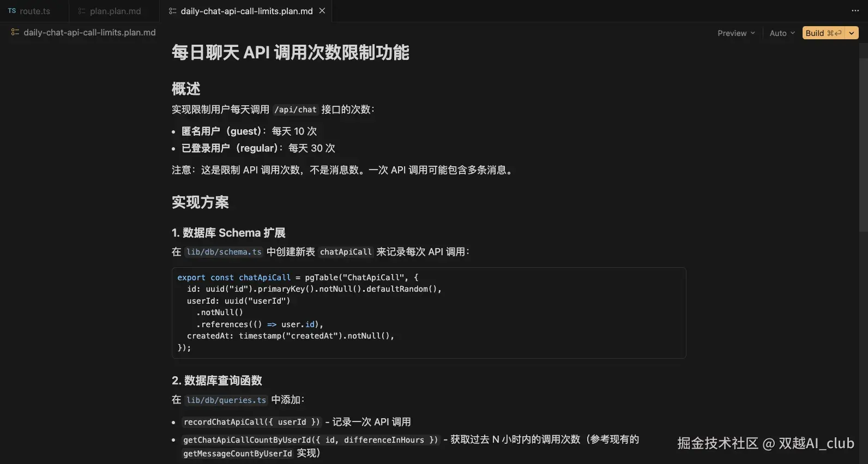Viewport: 868px width, 464px height.
Task: Click the lib/db/queries.ts file link
Action: pos(226,400)
